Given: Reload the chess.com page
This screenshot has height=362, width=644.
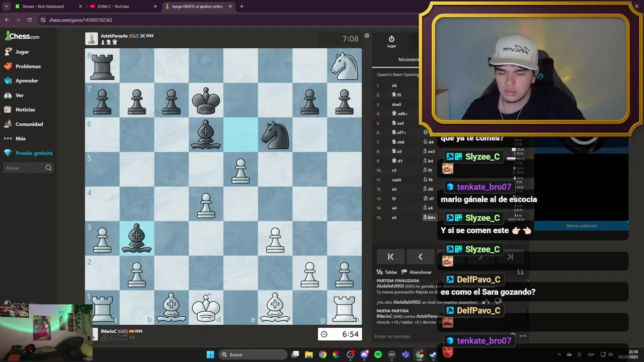Looking at the screenshot, I should tap(29, 20).
